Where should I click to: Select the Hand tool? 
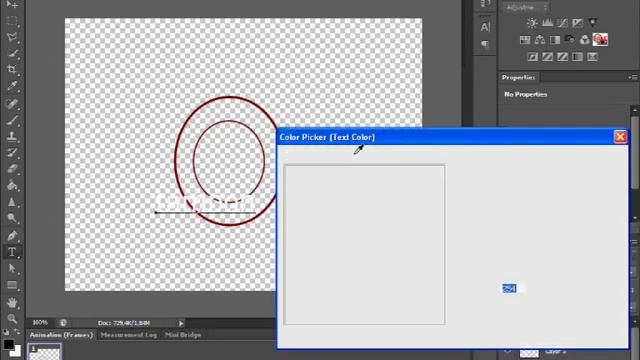pyautogui.click(x=12, y=303)
